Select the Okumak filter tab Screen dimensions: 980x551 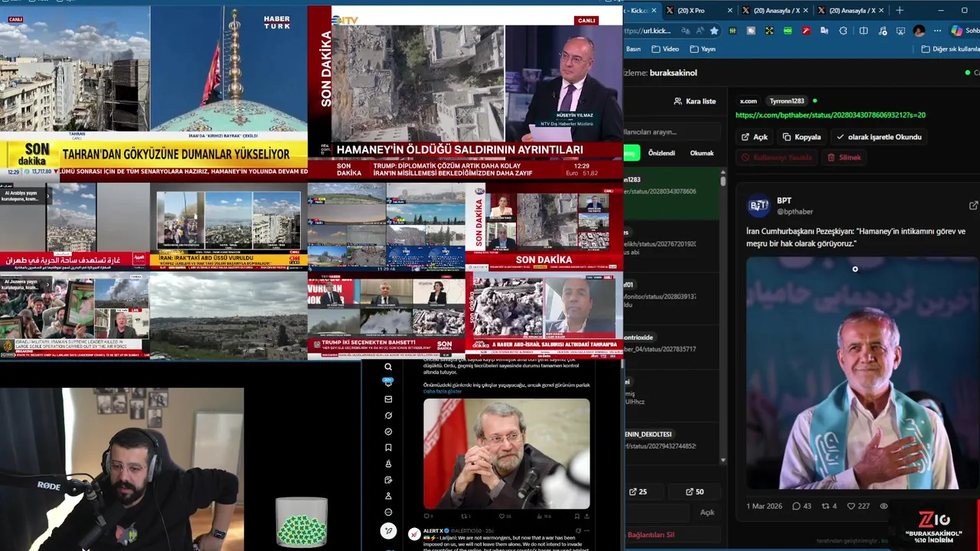point(702,153)
